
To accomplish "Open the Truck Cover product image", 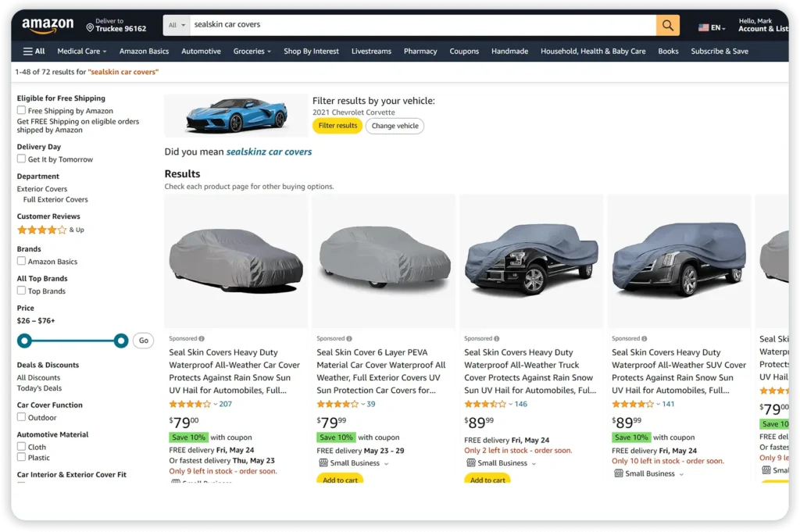I will pos(531,261).
